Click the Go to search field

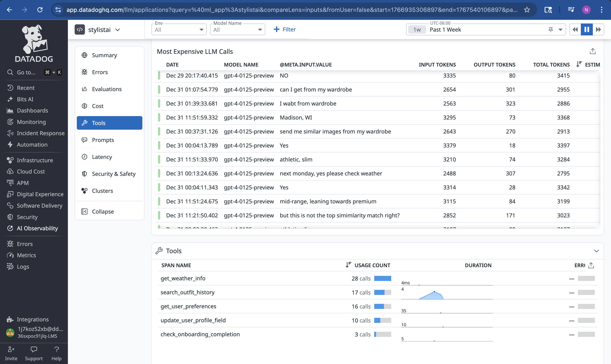point(26,72)
